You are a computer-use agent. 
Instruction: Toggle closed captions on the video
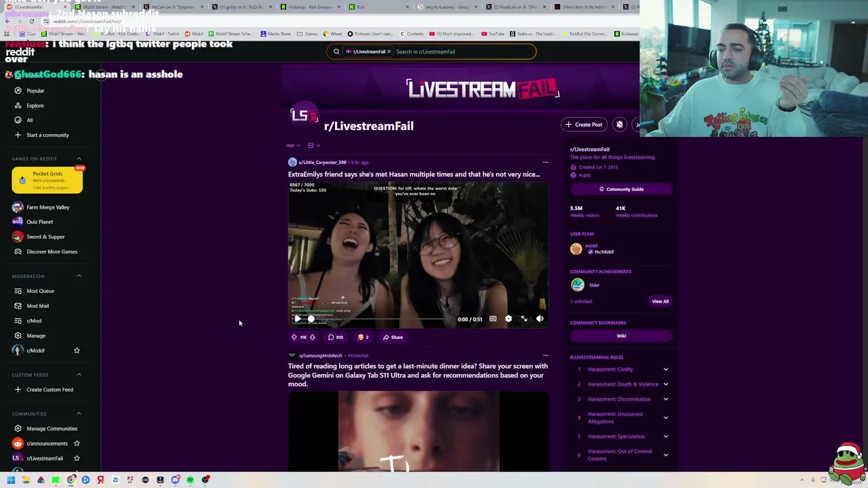pos(493,319)
